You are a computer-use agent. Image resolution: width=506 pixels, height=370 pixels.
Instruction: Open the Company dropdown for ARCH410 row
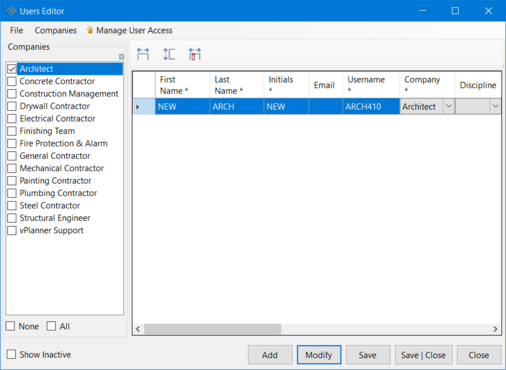coord(449,107)
